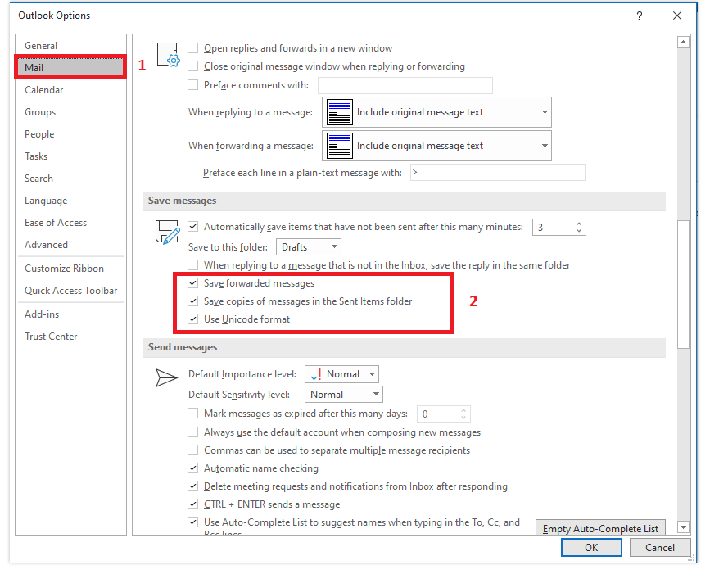Click the forward message format preview icon

point(339,146)
